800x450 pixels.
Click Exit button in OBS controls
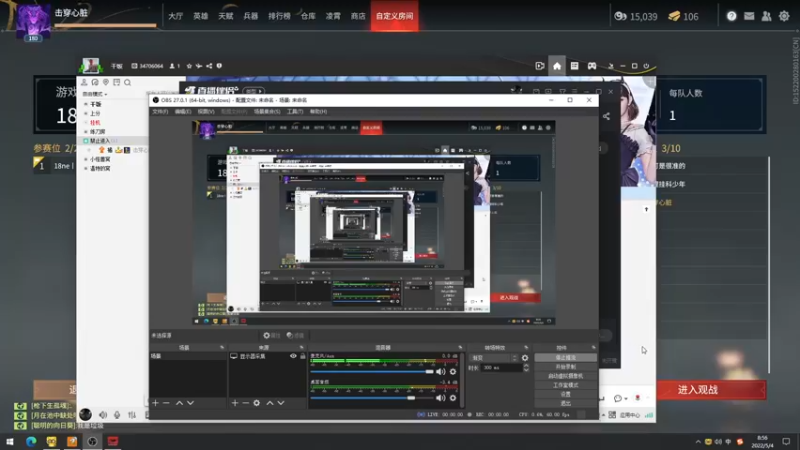coord(565,404)
